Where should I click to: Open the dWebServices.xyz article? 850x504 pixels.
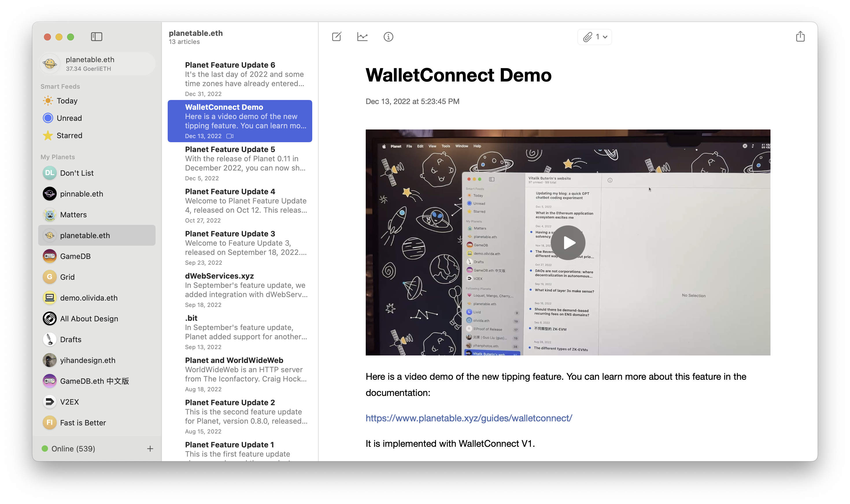tap(240, 290)
